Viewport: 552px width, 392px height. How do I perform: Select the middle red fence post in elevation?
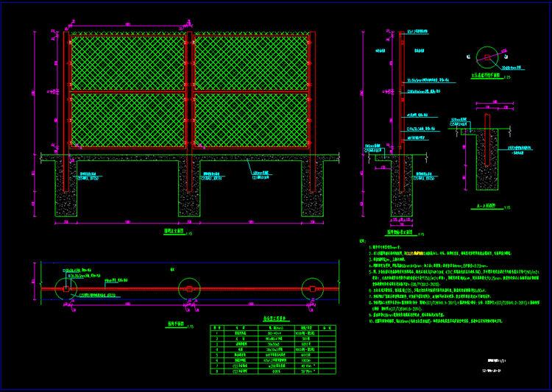189,96
